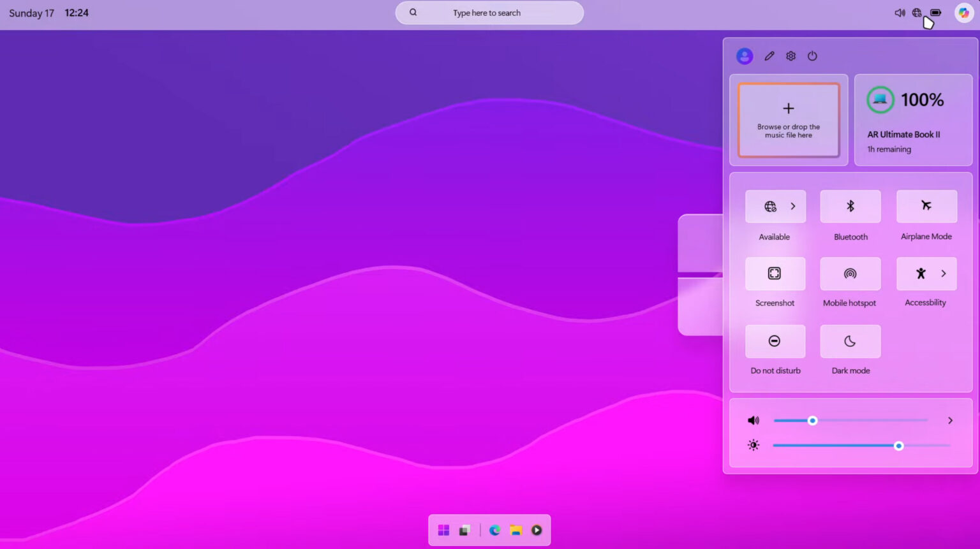Open Copilot icon in top right corner
This screenshot has height=549, width=980.
(963, 13)
